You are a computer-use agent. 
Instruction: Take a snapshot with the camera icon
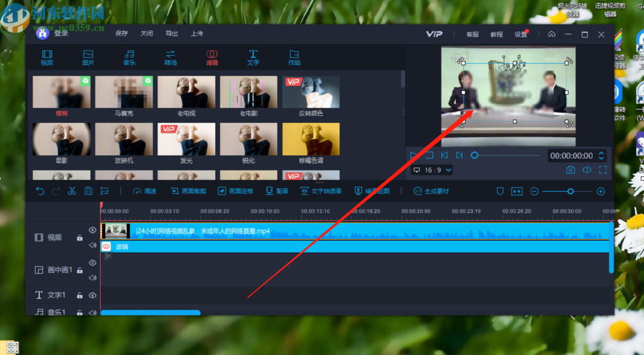click(570, 170)
